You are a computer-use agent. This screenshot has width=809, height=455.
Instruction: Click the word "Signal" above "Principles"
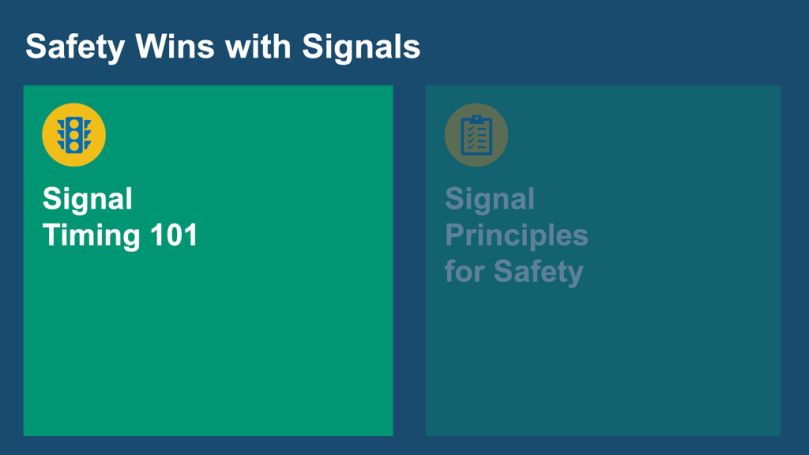tap(490, 199)
